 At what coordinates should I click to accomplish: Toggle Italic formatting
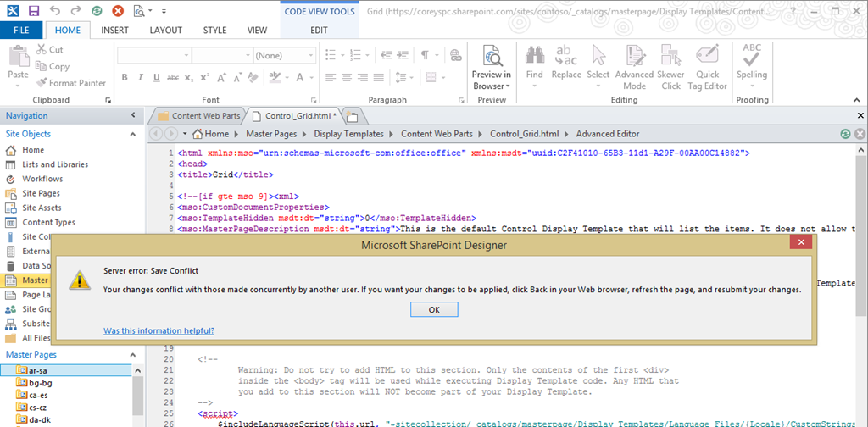[141, 77]
